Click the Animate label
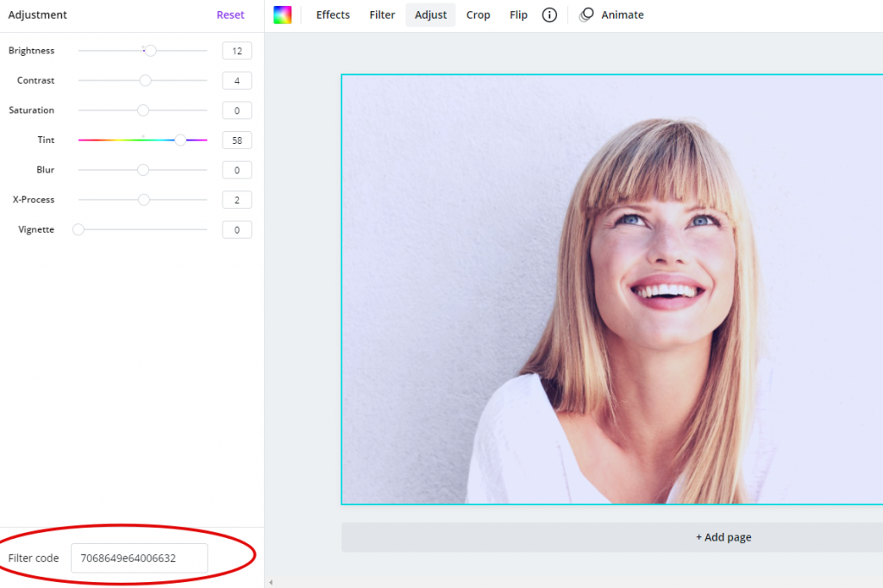This screenshot has height=588, width=883. [623, 15]
